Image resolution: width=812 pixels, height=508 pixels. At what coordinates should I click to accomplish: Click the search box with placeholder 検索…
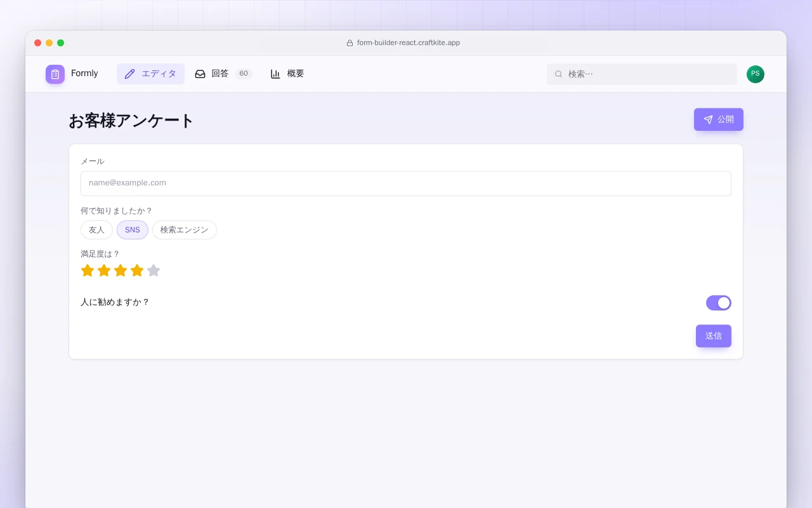click(x=642, y=74)
